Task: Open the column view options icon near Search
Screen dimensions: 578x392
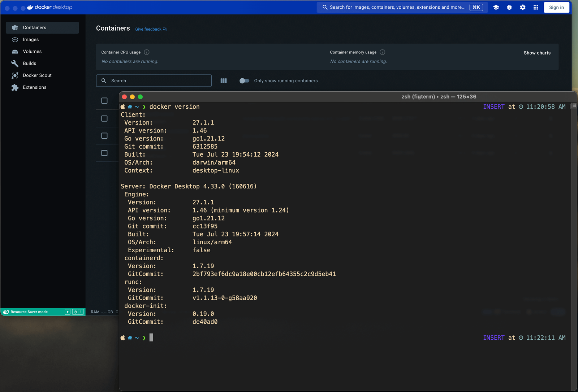Action: [x=224, y=80]
